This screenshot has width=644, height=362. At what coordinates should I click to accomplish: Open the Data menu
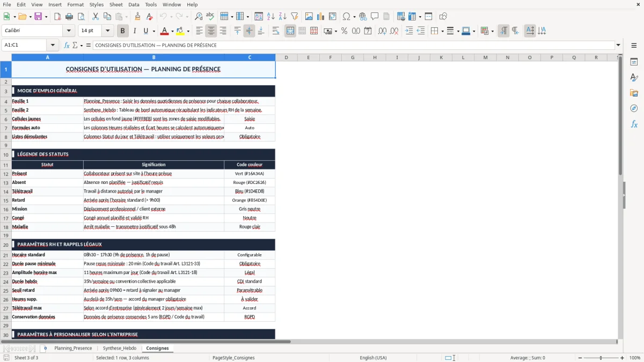click(x=134, y=4)
